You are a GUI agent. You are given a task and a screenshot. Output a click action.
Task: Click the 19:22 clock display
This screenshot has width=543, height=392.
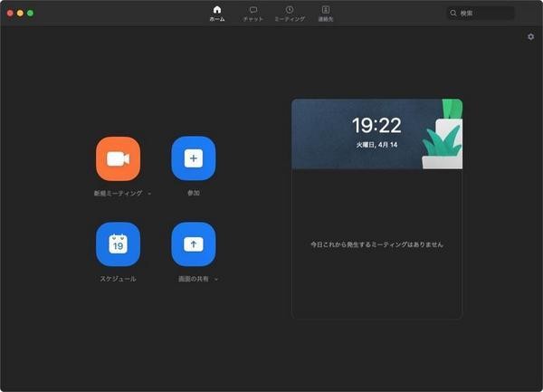(x=376, y=125)
